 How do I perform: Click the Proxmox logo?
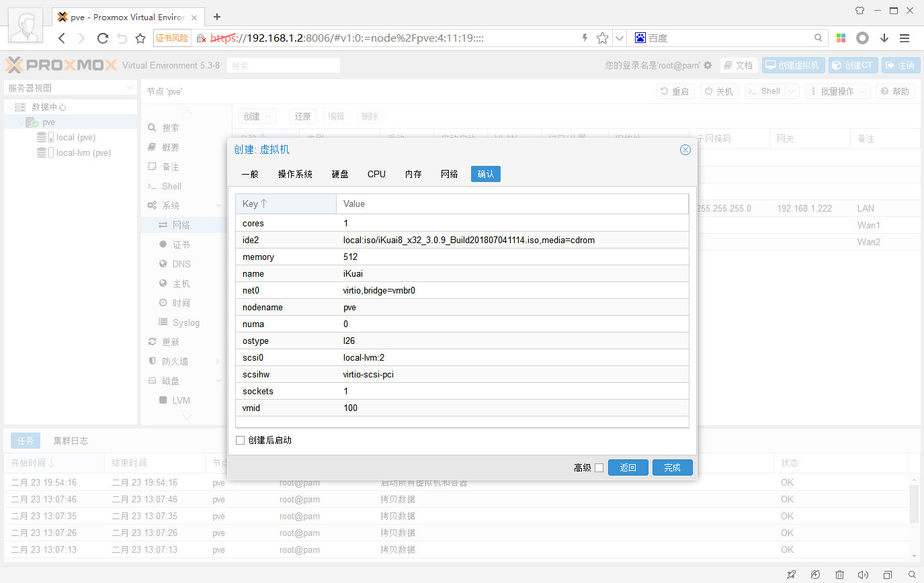61,65
